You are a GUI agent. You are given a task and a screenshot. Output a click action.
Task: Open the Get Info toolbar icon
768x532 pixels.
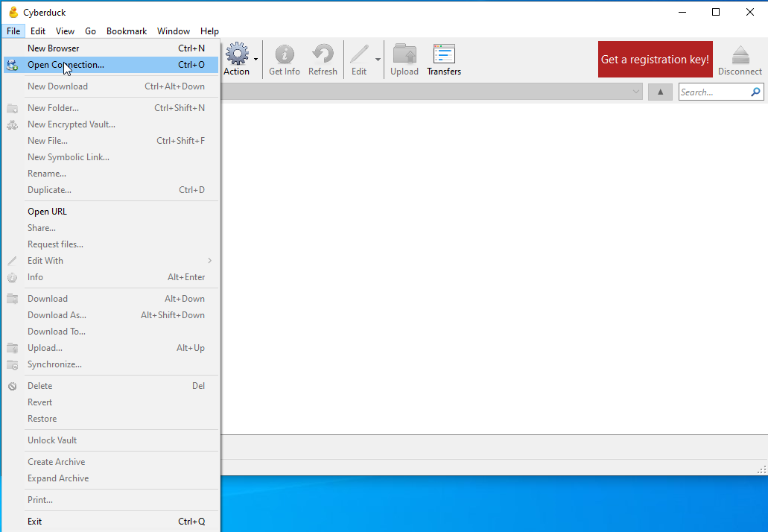point(285,54)
